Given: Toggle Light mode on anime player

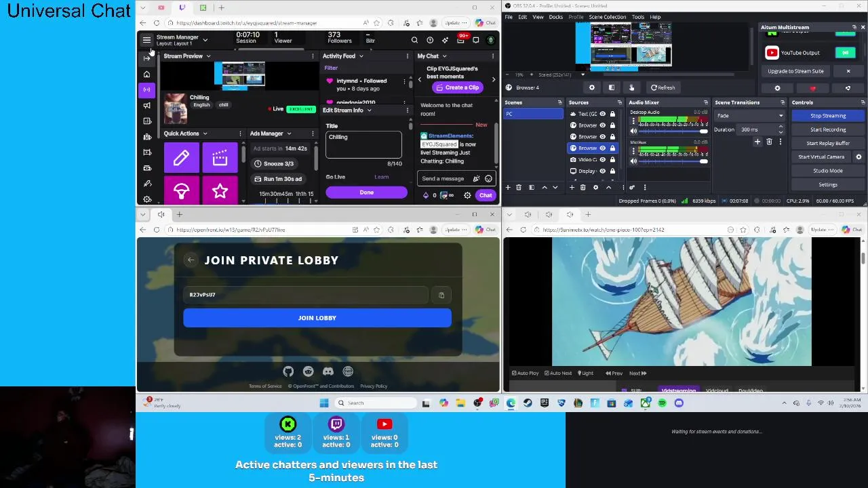Looking at the screenshot, I should pos(585,373).
